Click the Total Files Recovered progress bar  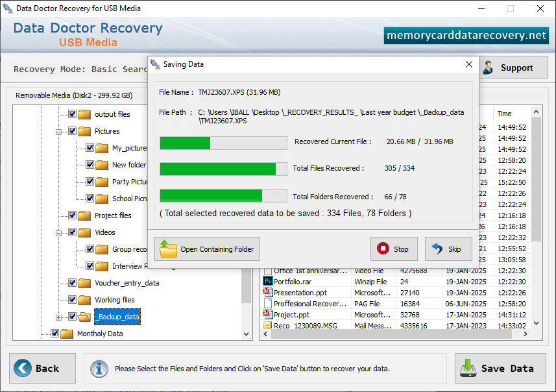pos(223,169)
